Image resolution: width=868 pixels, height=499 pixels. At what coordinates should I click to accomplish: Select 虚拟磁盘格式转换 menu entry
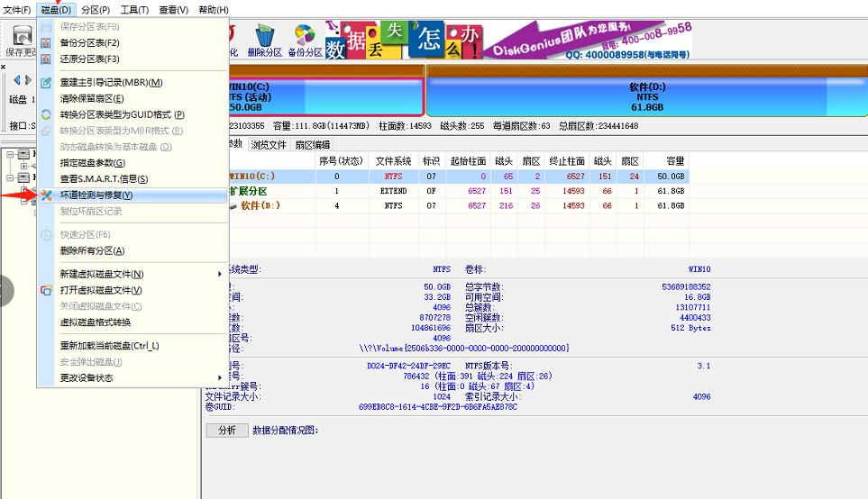(132, 322)
